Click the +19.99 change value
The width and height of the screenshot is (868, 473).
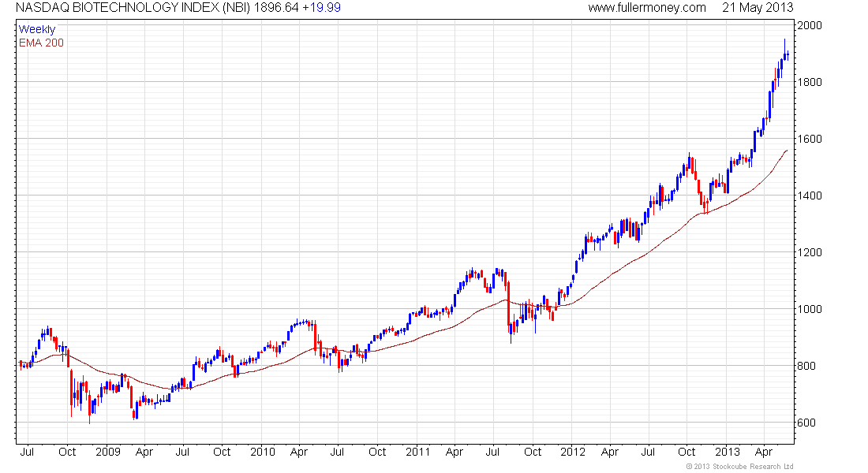coord(322,8)
